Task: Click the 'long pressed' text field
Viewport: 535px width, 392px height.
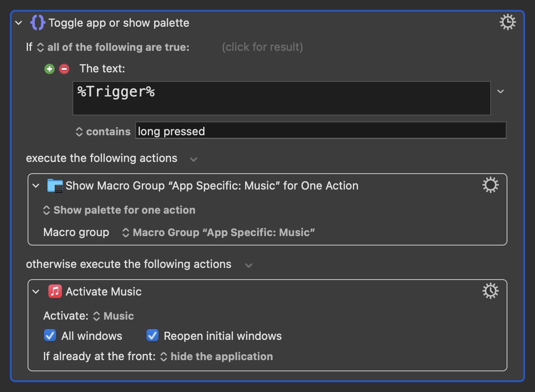Action: pos(321,131)
